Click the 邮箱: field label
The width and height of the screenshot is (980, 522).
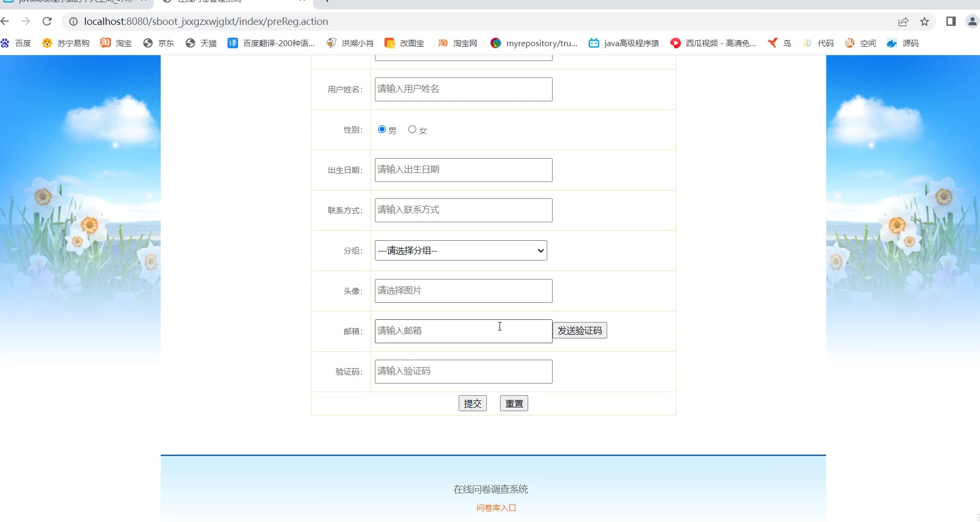point(353,332)
